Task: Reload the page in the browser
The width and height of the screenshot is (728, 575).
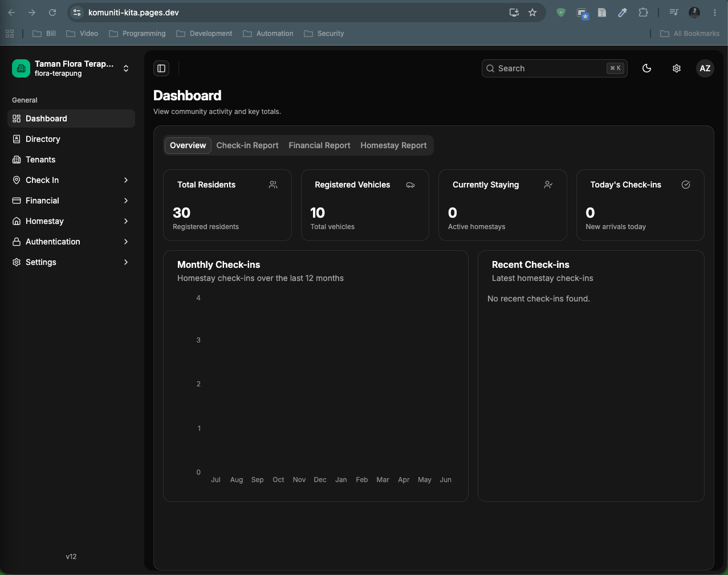Action: [x=52, y=13]
